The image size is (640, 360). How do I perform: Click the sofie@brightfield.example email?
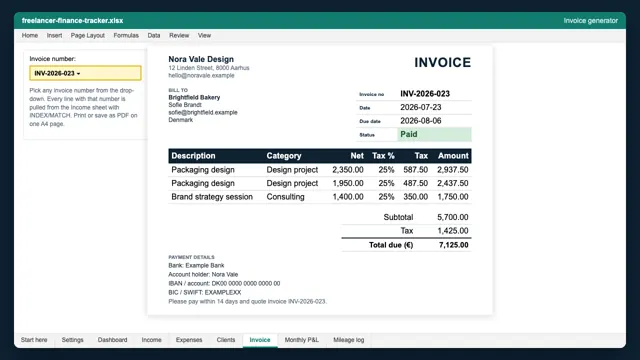pyautogui.click(x=203, y=112)
